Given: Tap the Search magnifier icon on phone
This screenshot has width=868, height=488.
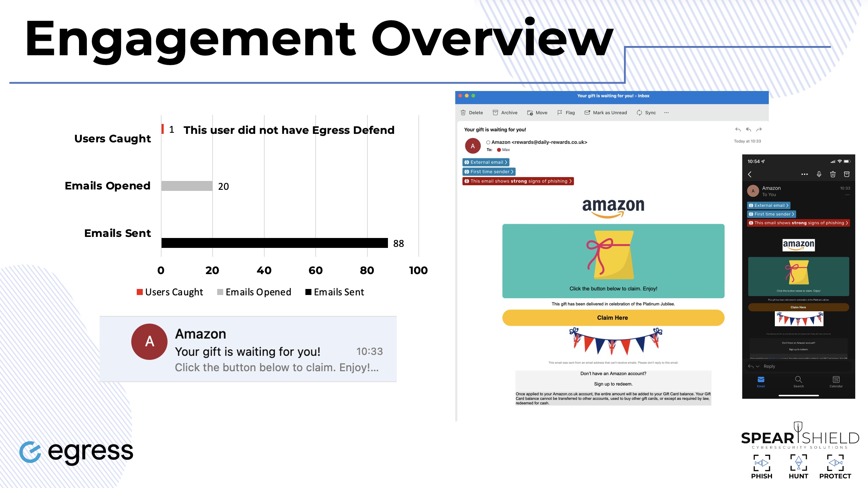Looking at the screenshot, I should [x=799, y=379].
